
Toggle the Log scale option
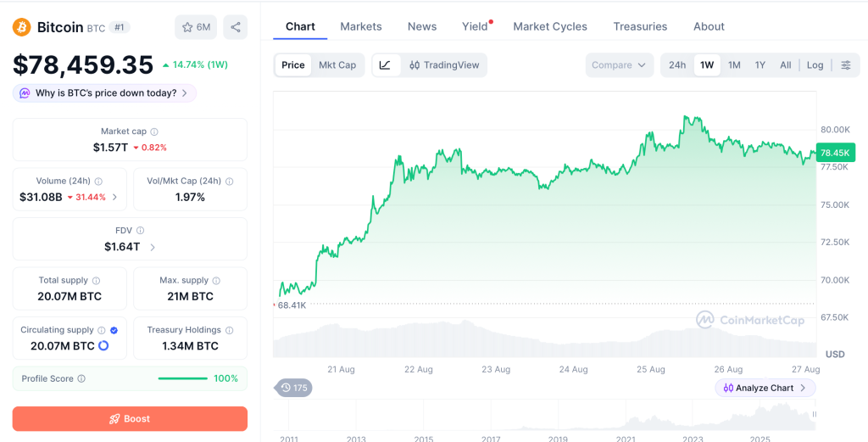coord(815,64)
